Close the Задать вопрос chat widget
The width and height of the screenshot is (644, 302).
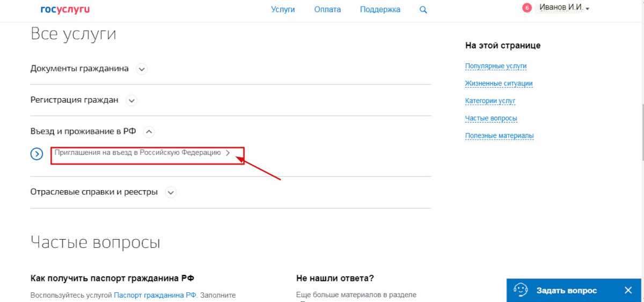(628, 290)
